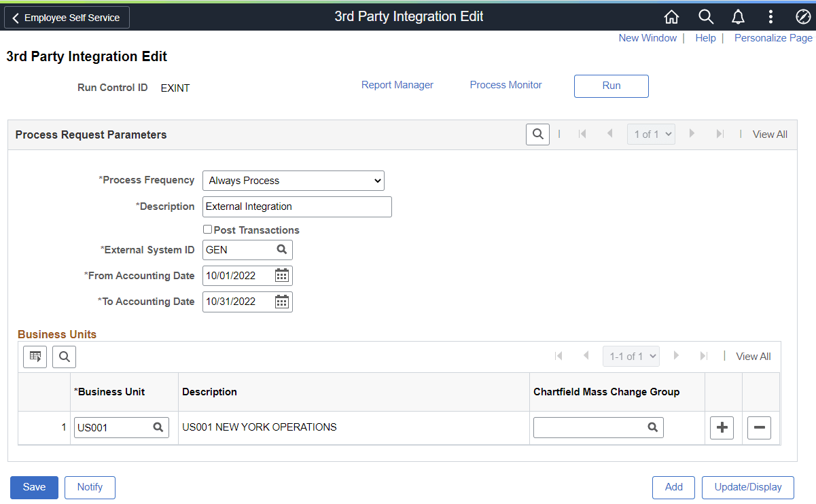Open the Process Frequency dropdown

pos(293,180)
